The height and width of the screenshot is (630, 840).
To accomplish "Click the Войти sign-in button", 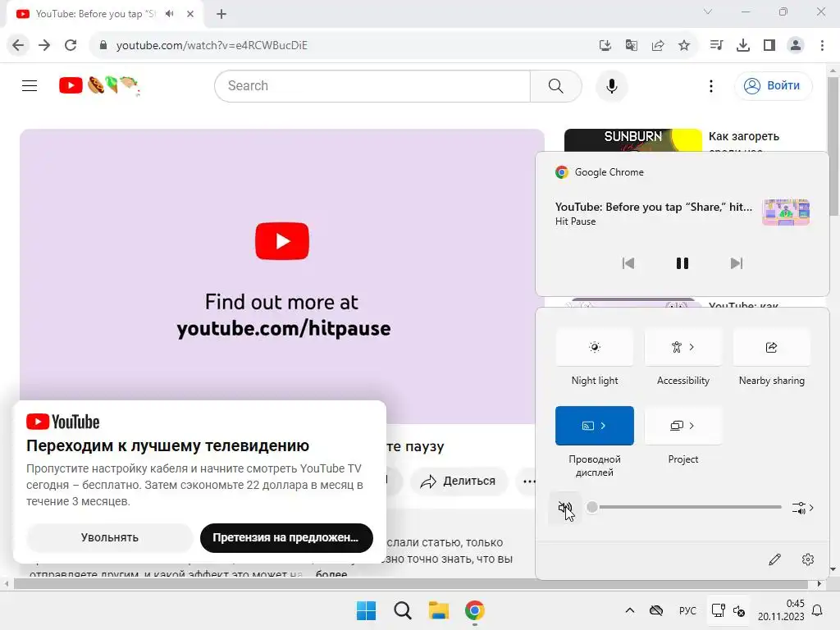I will [x=773, y=85].
